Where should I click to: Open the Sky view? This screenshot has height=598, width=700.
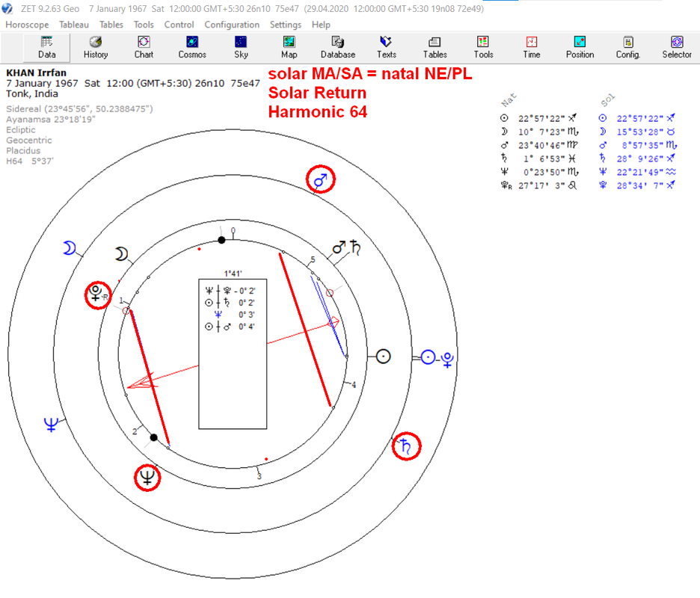pos(241,48)
